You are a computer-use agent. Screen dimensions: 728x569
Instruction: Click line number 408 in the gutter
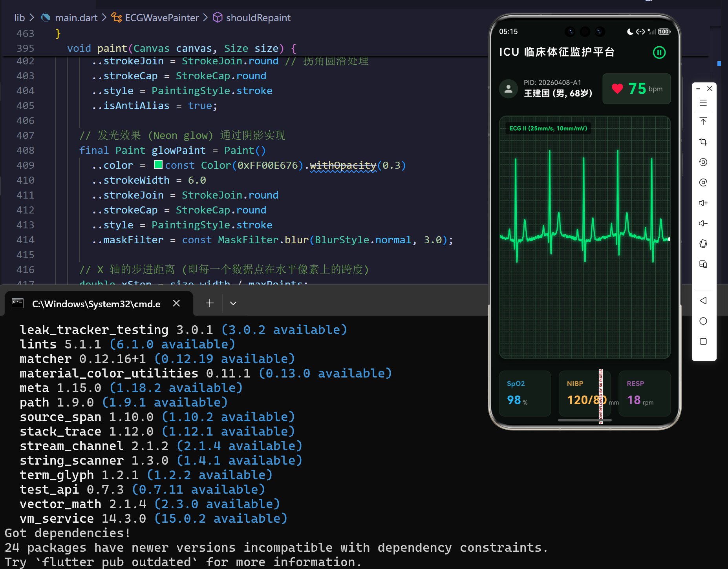[26, 150]
